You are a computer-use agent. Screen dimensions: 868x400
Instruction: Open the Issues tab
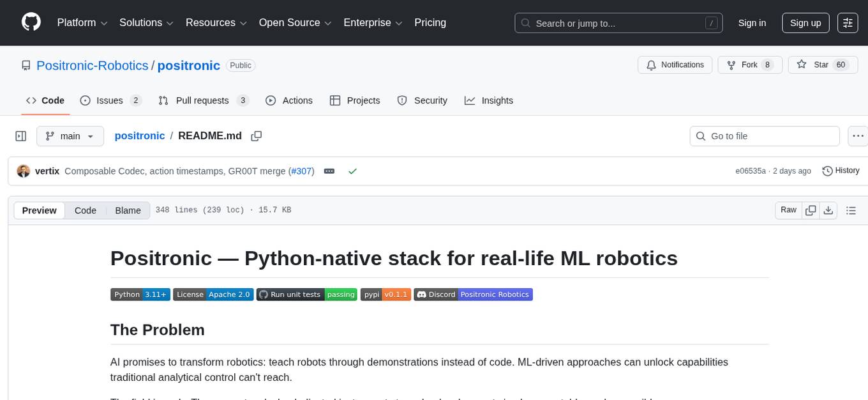[110, 100]
